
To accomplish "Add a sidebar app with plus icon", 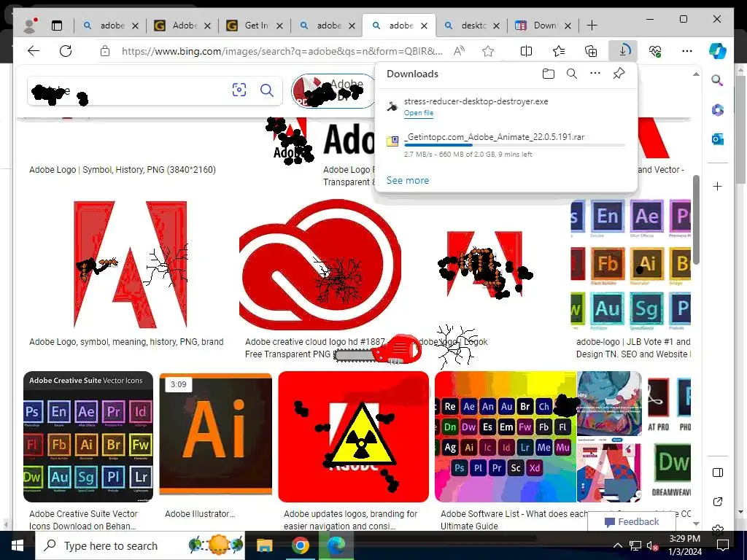I will pos(718,186).
